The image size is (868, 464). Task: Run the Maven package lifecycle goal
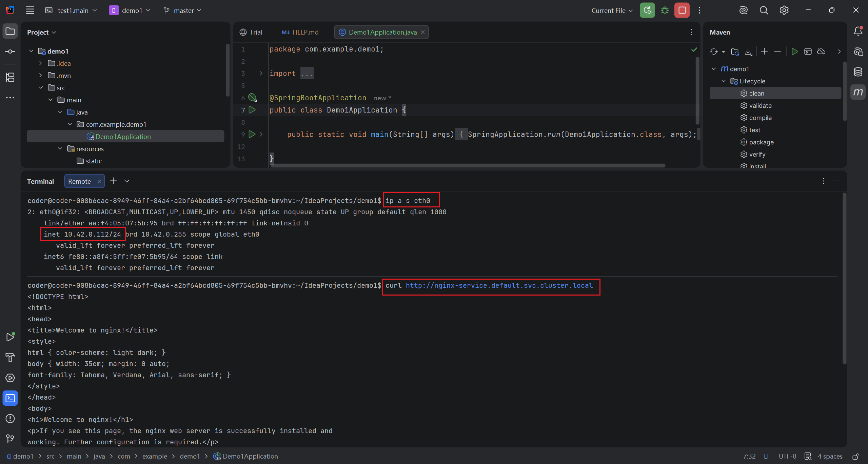[761, 142]
